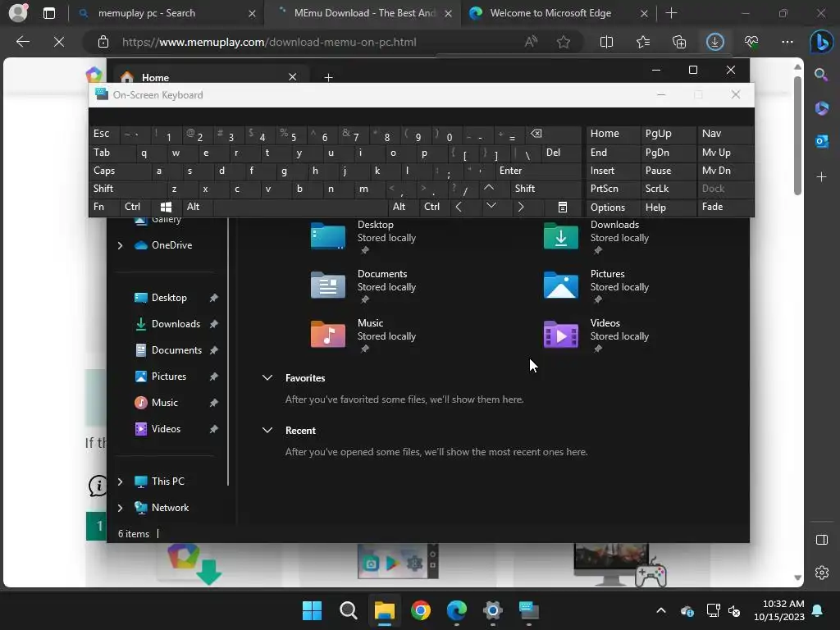Image resolution: width=840 pixels, height=630 pixels.
Task: Click Edge sidebar settings gear
Action: 821,572
